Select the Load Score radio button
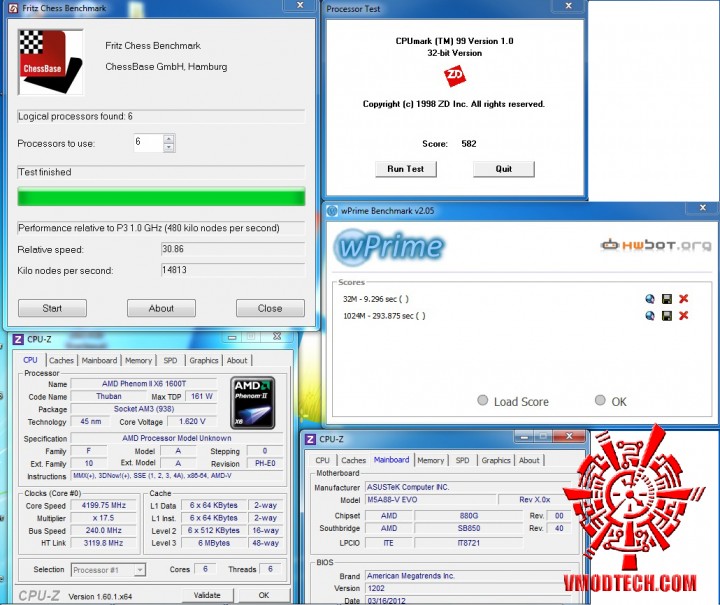 click(x=483, y=400)
